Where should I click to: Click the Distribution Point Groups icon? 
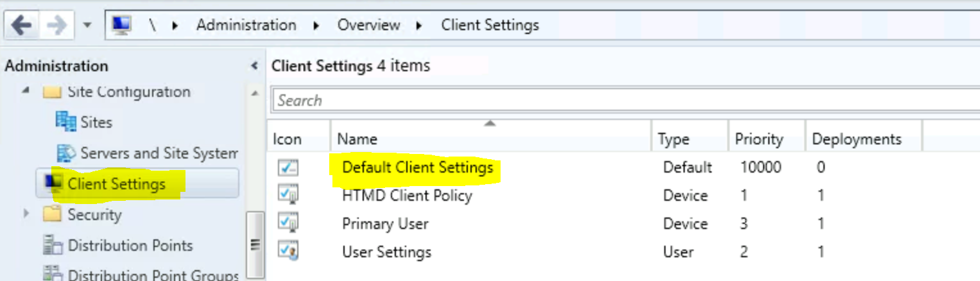coord(52,274)
